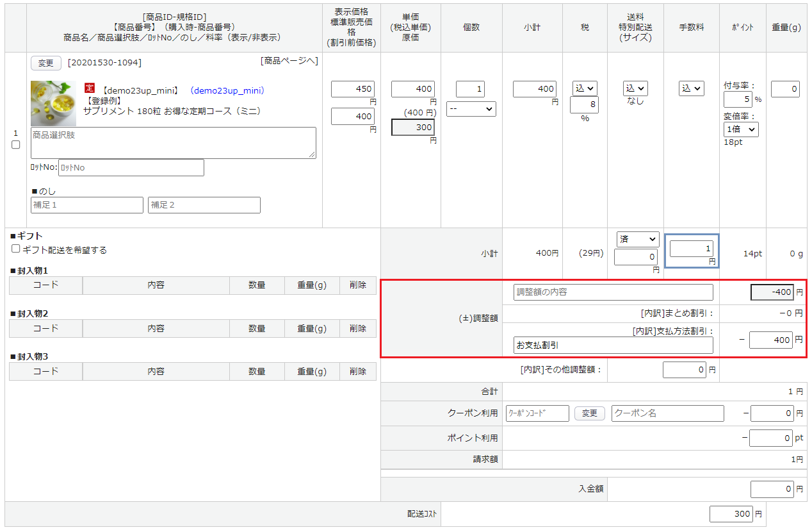Click the demo23up_mini blue link
The width and height of the screenshot is (812, 532).
point(227,91)
